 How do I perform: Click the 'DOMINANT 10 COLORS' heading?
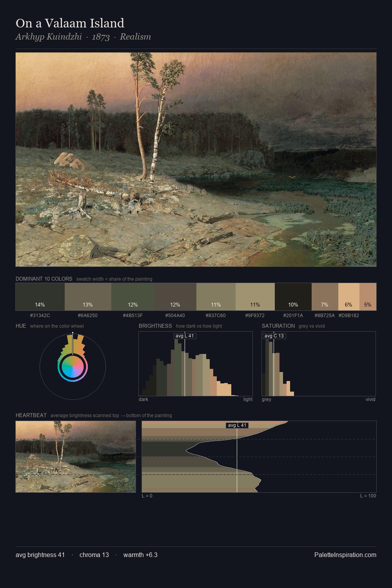[x=44, y=279]
